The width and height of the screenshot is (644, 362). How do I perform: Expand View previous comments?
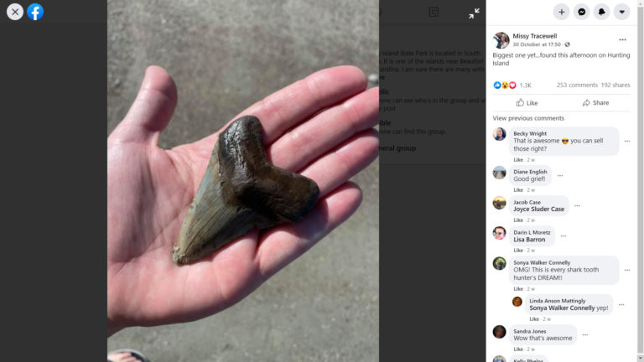click(x=528, y=118)
